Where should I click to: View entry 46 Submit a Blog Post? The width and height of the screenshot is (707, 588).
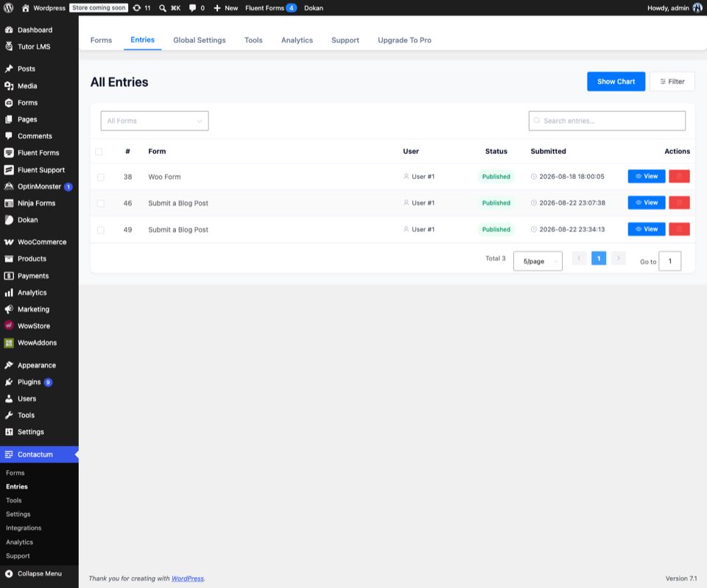coord(647,203)
